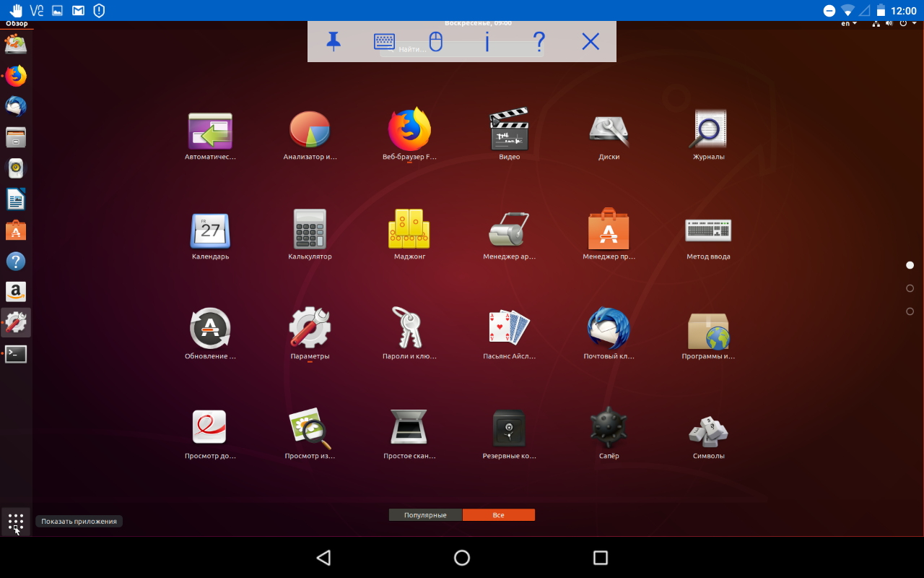Open Пароли и ключи keys app
The height and width of the screenshot is (578, 924).
[409, 335]
